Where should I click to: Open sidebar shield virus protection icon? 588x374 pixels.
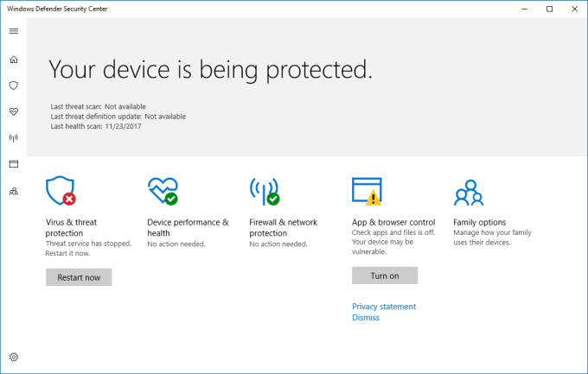tap(13, 86)
